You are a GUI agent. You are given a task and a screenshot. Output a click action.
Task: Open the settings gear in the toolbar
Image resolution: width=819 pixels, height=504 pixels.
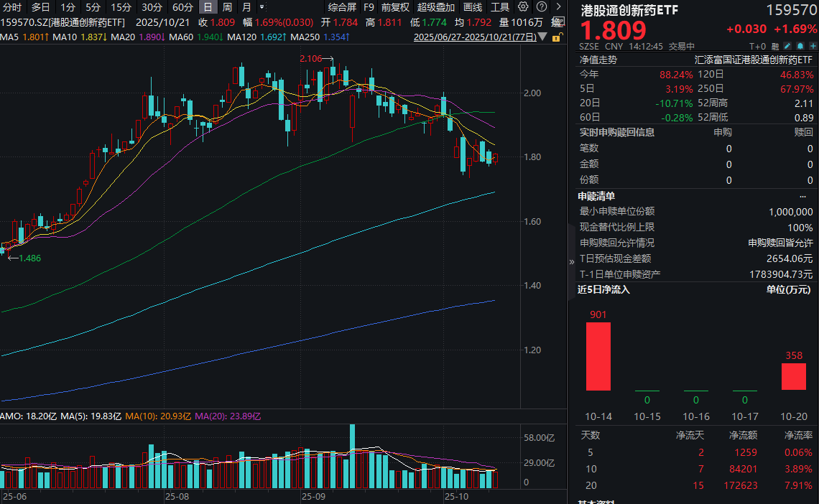coord(522,6)
